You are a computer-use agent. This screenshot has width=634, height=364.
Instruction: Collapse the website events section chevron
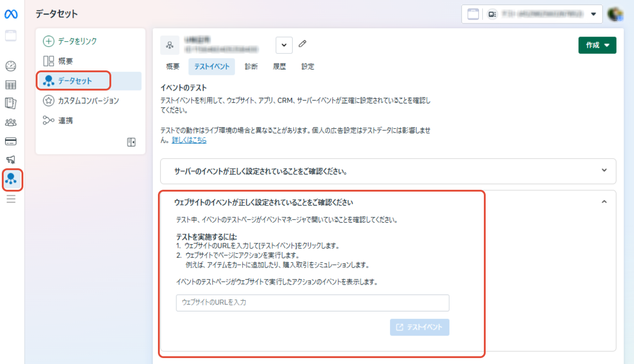pyautogui.click(x=604, y=202)
